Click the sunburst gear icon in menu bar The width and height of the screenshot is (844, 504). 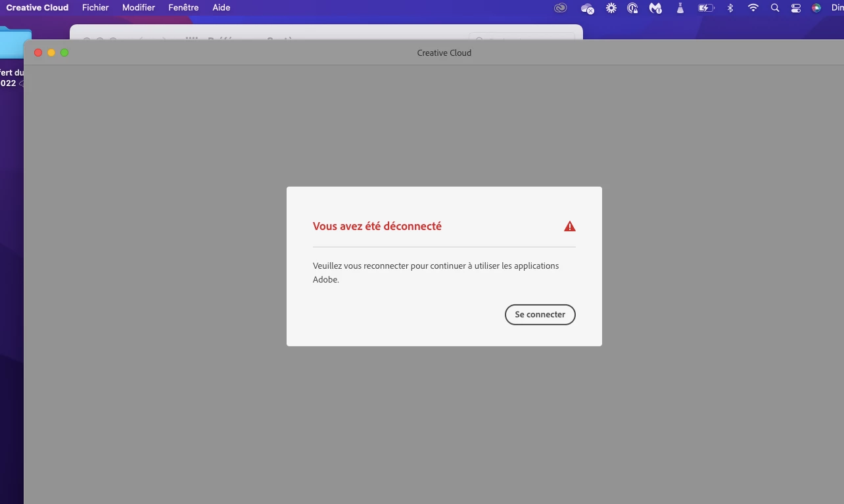tap(611, 8)
